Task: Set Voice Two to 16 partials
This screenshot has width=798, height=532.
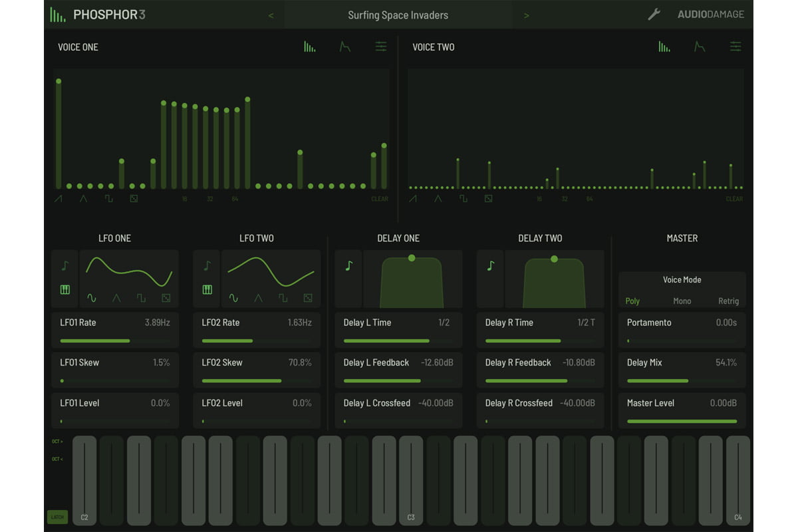Action: 539,199
